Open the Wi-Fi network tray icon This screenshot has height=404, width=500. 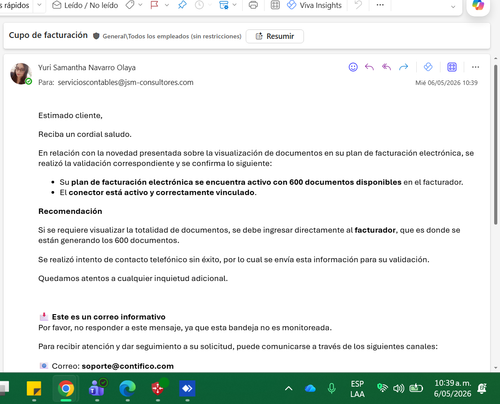click(x=383, y=388)
